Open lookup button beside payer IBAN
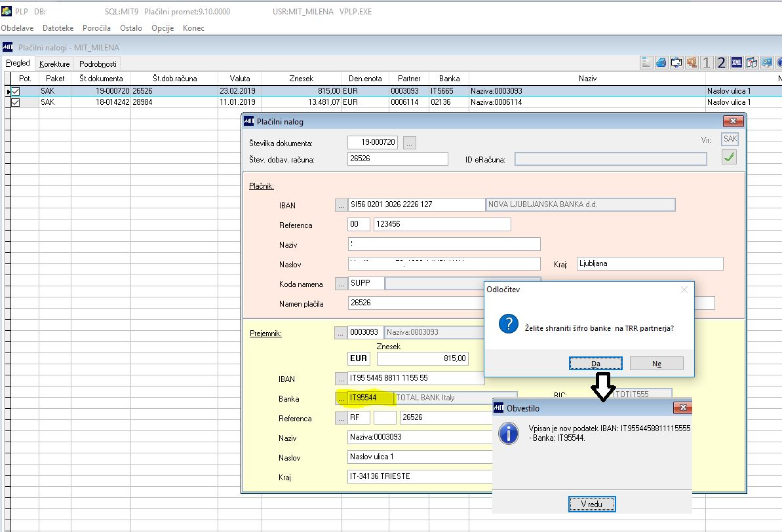Screen dimensions: 782x532 click(341, 205)
